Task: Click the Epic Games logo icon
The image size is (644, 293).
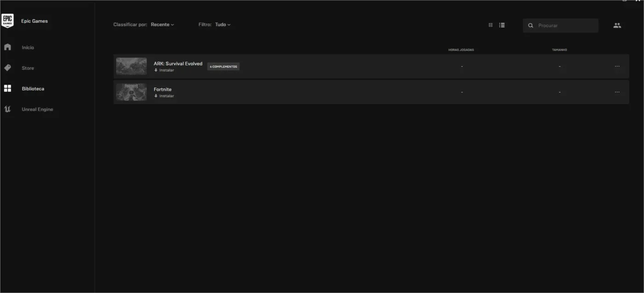Action: tap(7, 21)
